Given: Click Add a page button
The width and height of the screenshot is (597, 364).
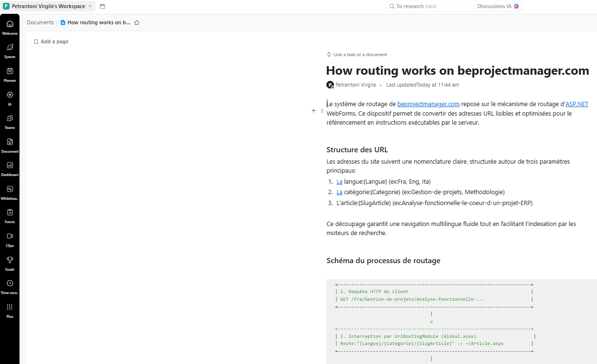Looking at the screenshot, I should point(51,41).
